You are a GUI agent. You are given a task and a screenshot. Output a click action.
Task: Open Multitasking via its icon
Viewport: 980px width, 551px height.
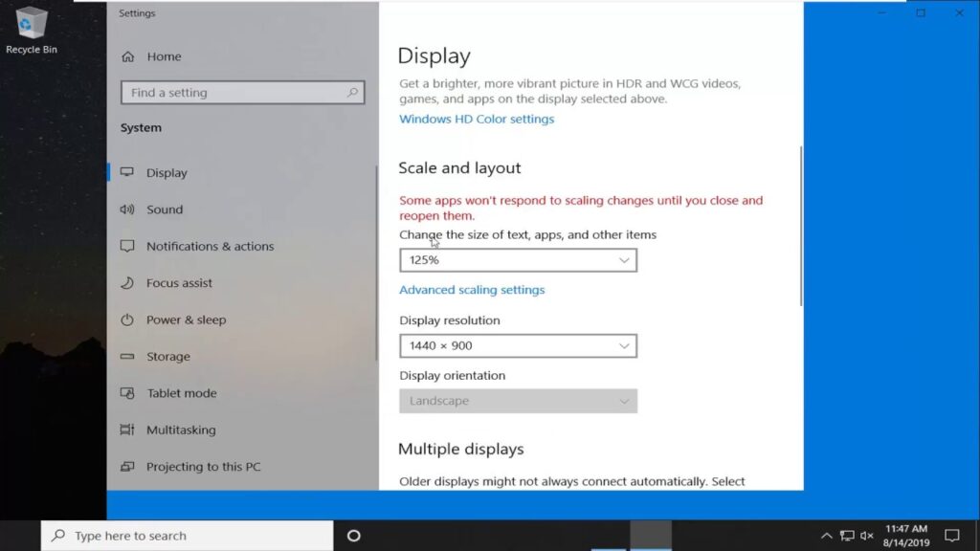pyautogui.click(x=127, y=430)
